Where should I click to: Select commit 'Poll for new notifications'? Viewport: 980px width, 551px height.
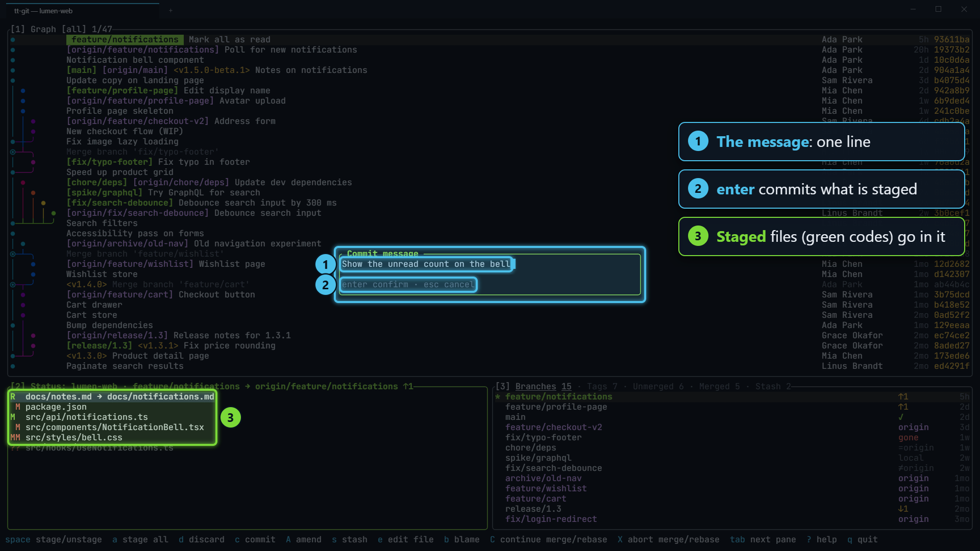490,49
